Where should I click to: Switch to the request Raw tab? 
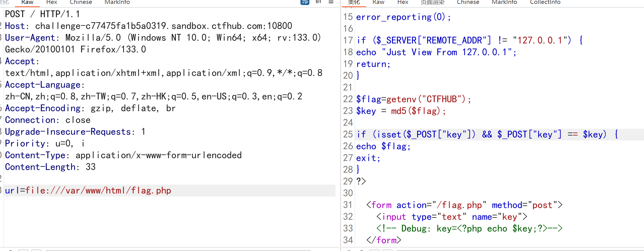click(27, 2)
